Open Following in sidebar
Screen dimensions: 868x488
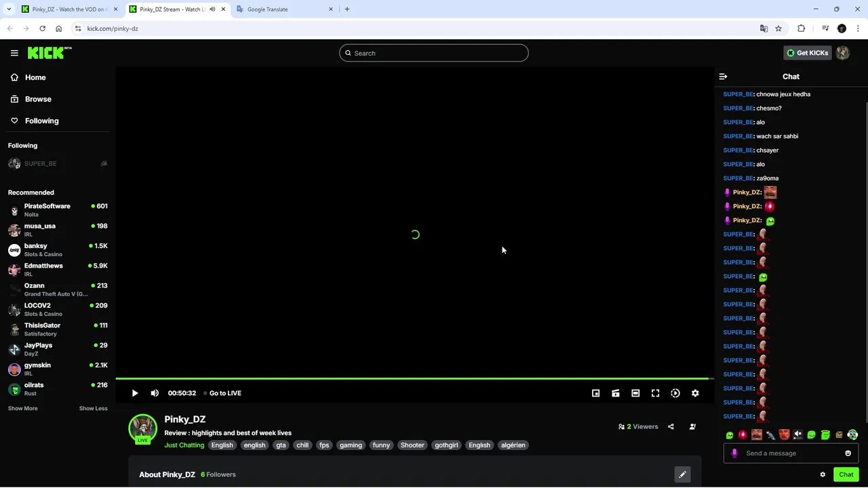pyautogui.click(x=34, y=121)
